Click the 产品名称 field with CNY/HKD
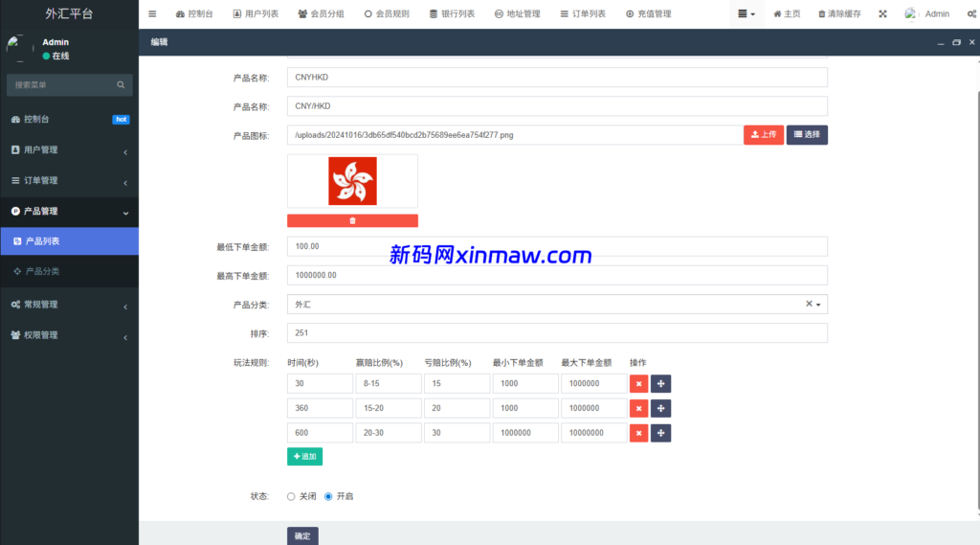The width and height of the screenshot is (980, 545). (x=557, y=106)
